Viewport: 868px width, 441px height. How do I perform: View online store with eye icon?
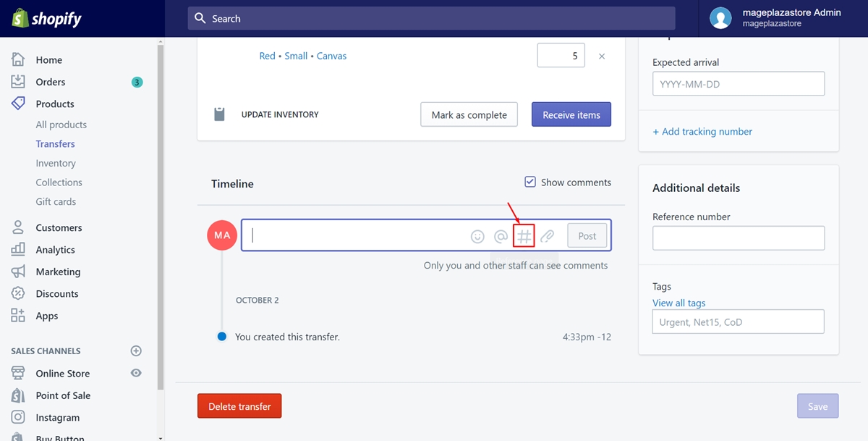[135, 373]
